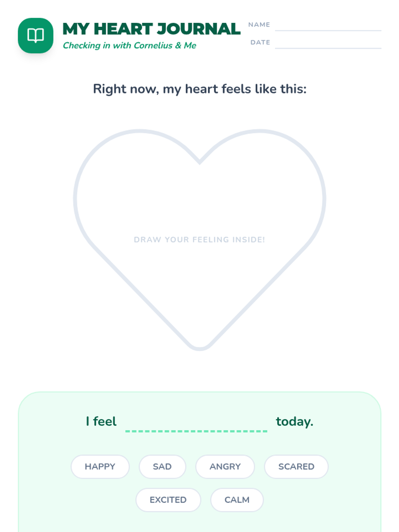
Task: Select the SAD feeling chip
Action: pos(162,466)
